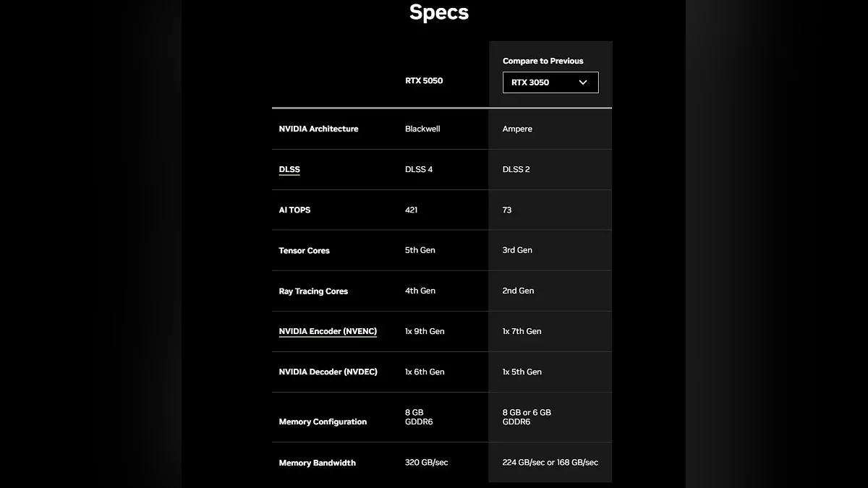Image resolution: width=868 pixels, height=488 pixels.
Task: Select the Memory Bandwidth row label
Action: point(317,463)
